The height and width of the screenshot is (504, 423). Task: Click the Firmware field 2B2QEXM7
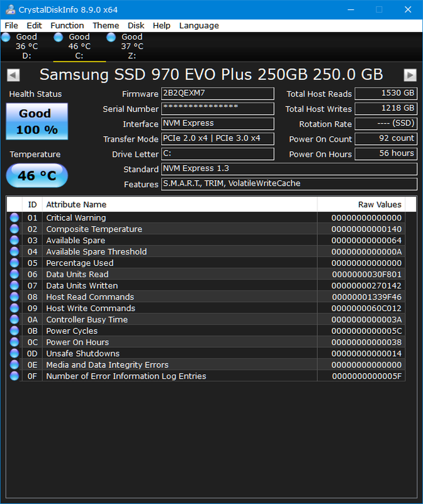[x=217, y=93]
